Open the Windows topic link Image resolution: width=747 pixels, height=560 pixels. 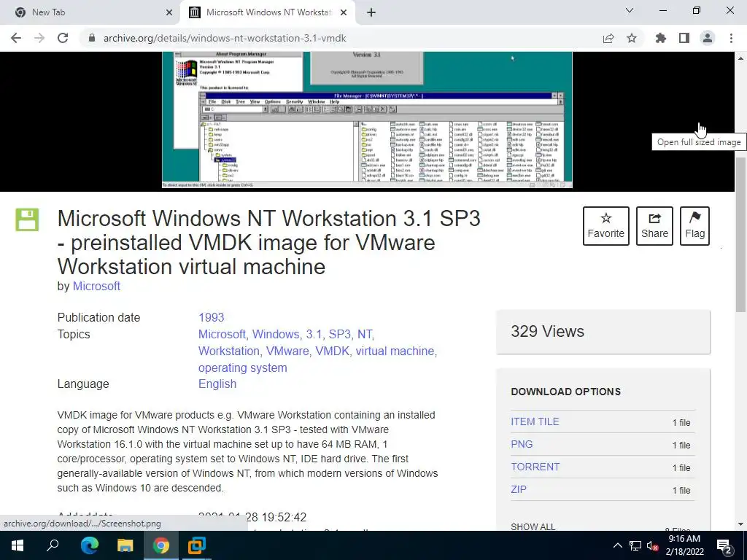pyautogui.click(x=275, y=334)
